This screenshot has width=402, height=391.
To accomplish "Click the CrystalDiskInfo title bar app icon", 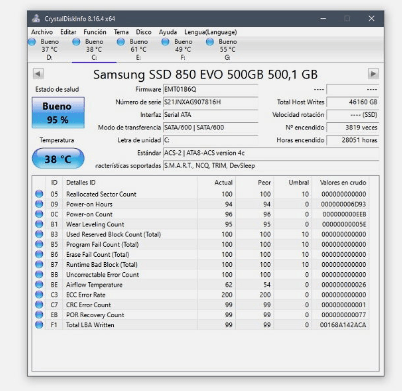I will [36, 19].
